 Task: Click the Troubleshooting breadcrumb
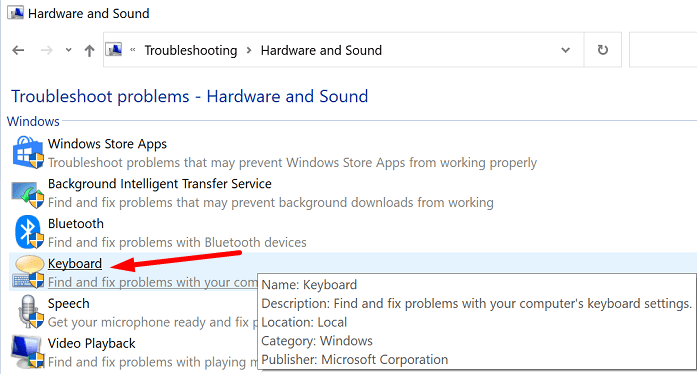(x=191, y=50)
